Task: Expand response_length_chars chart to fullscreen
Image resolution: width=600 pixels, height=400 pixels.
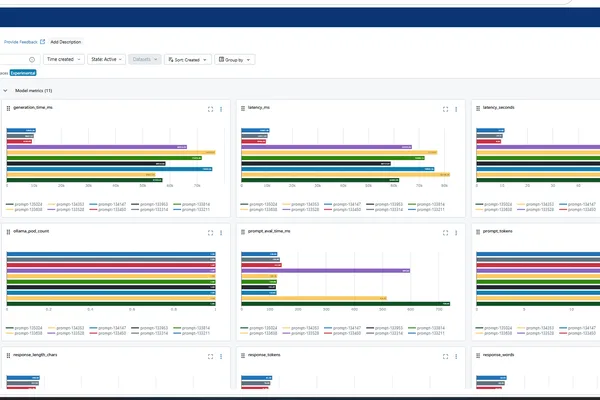Action: point(210,356)
